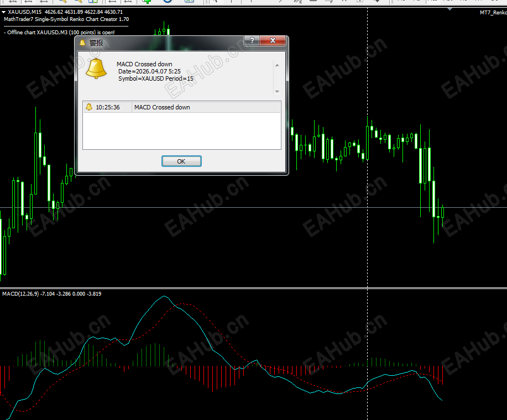Expand the XAUUSD,M15 chart triangle menu
507x420 pixels.
click(x=3, y=12)
